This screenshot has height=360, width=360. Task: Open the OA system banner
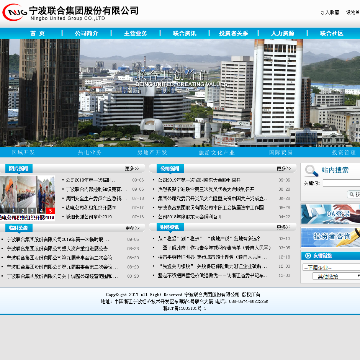point(330,214)
